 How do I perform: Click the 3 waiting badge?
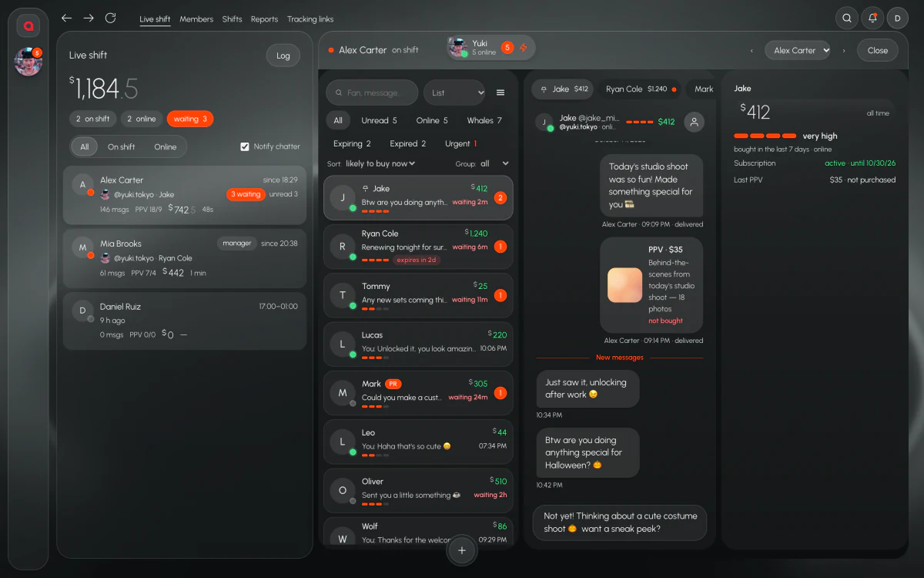point(246,194)
